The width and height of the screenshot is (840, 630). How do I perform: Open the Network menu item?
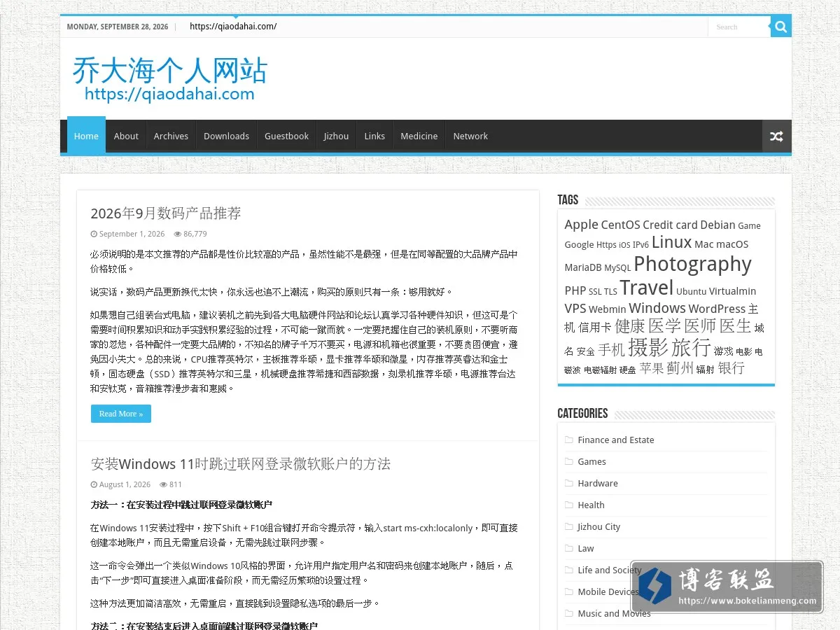(470, 136)
